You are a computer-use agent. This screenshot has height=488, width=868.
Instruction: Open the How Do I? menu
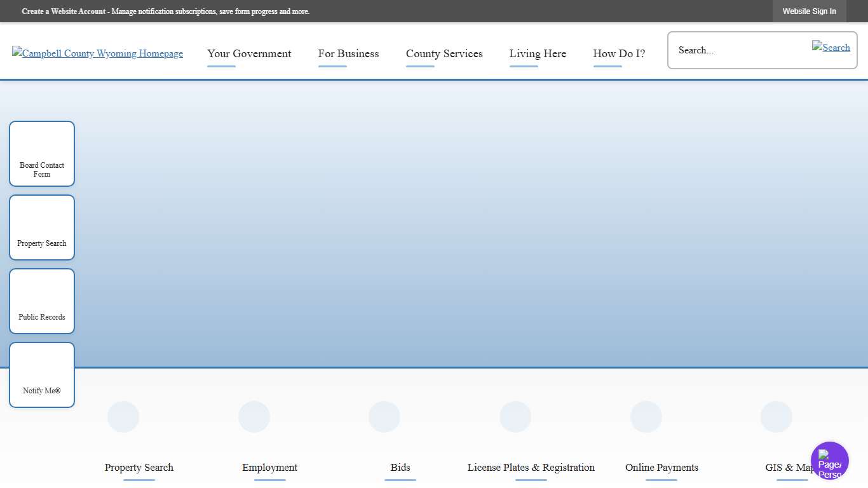(x=619, y=54)
